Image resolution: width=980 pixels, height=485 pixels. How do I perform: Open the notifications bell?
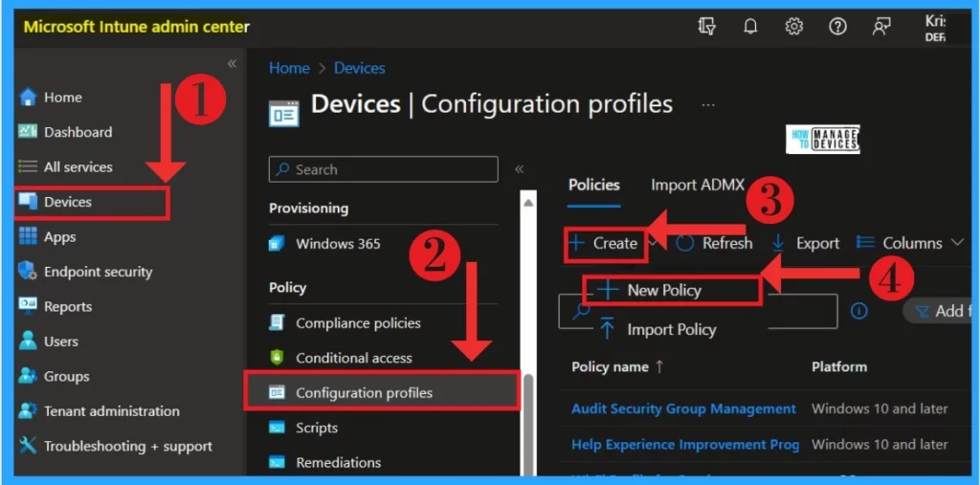tap(750, 27)
